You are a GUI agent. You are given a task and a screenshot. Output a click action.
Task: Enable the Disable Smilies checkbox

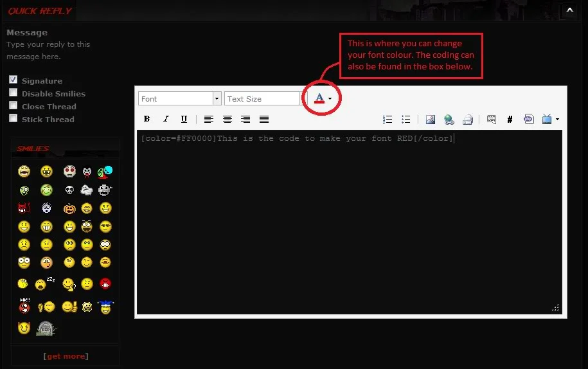[13, 93]
